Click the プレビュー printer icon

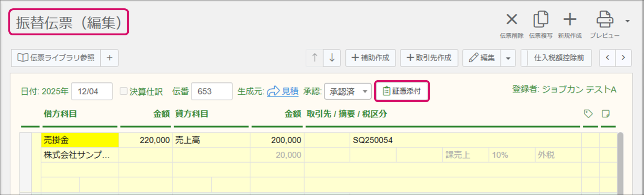click(604, 20)
